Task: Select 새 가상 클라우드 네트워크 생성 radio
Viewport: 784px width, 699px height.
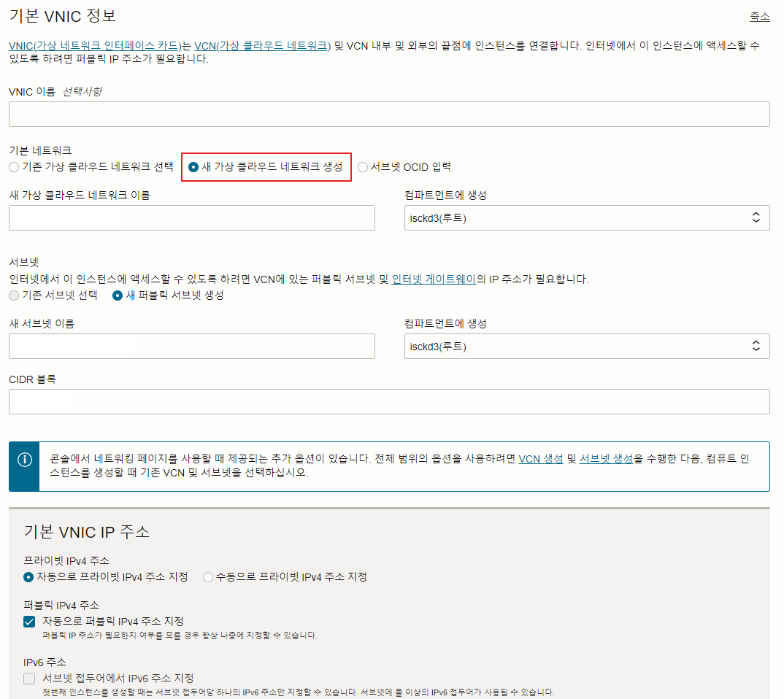Action: 193,167
